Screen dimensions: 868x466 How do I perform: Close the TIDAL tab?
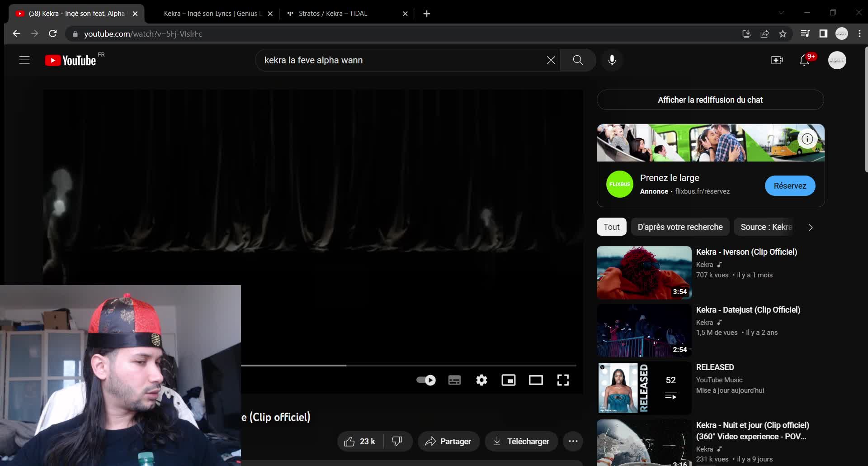pos(405,14)
